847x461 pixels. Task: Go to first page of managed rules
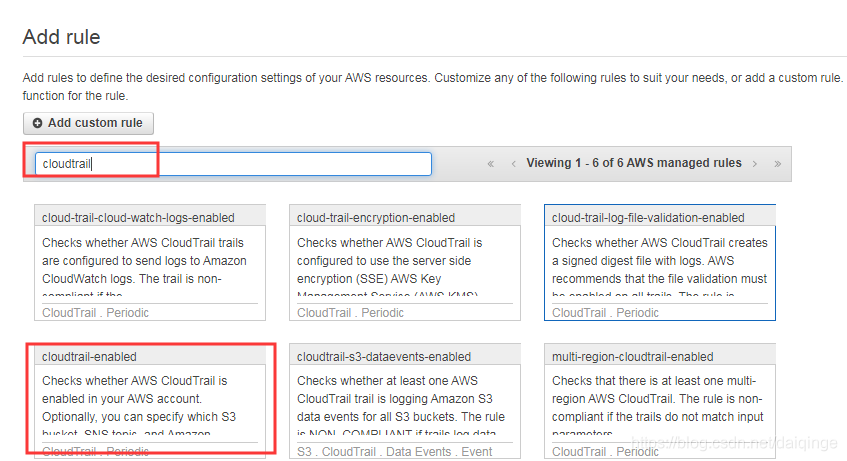pyautogui.click(x=490, y=164)
